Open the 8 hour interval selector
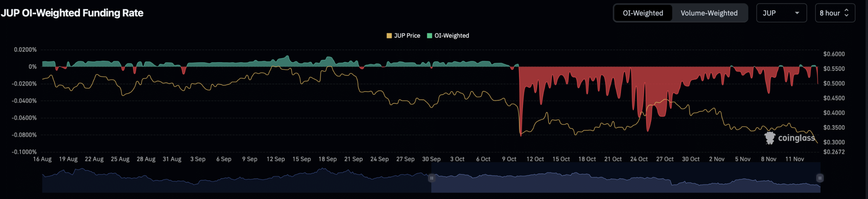 [x=830, y=13]
